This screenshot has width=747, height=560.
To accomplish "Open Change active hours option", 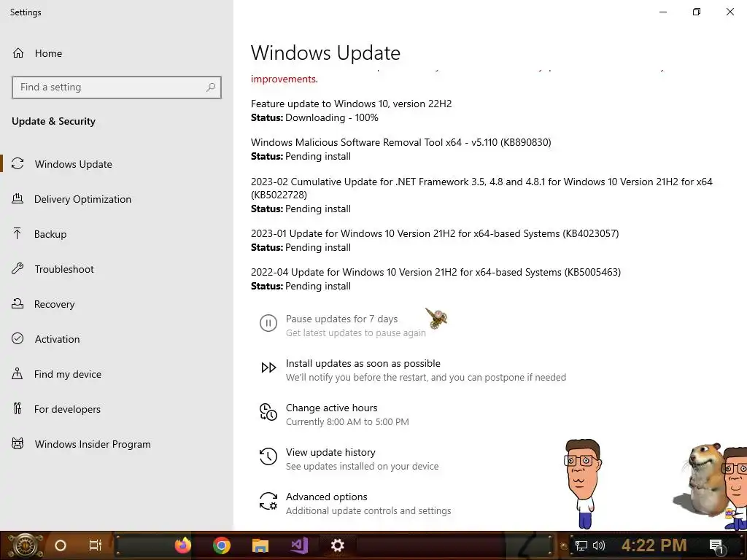I will click(x=332, y=408).
